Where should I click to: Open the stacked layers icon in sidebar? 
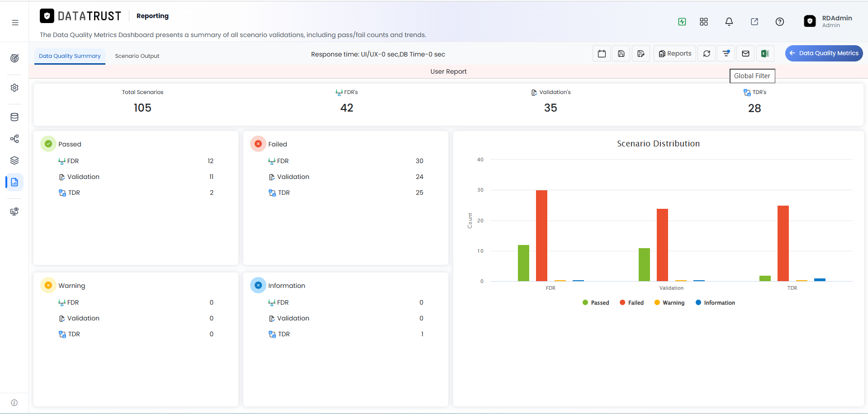click(14, 160)
